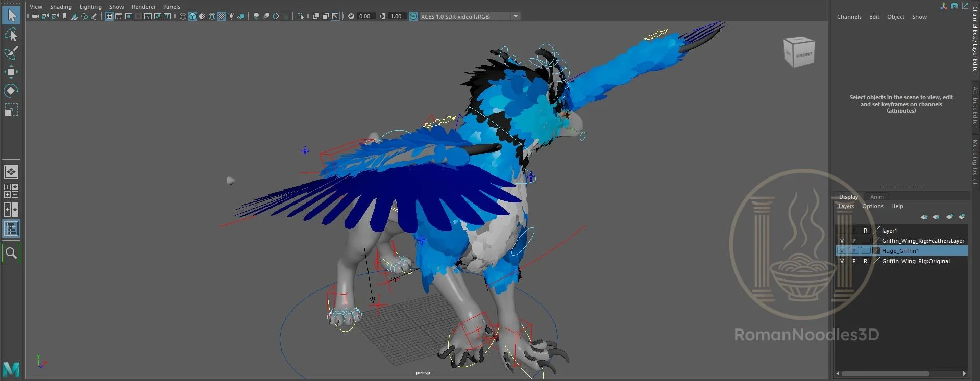Toggle the viewport grid icon

coord(109,16)
